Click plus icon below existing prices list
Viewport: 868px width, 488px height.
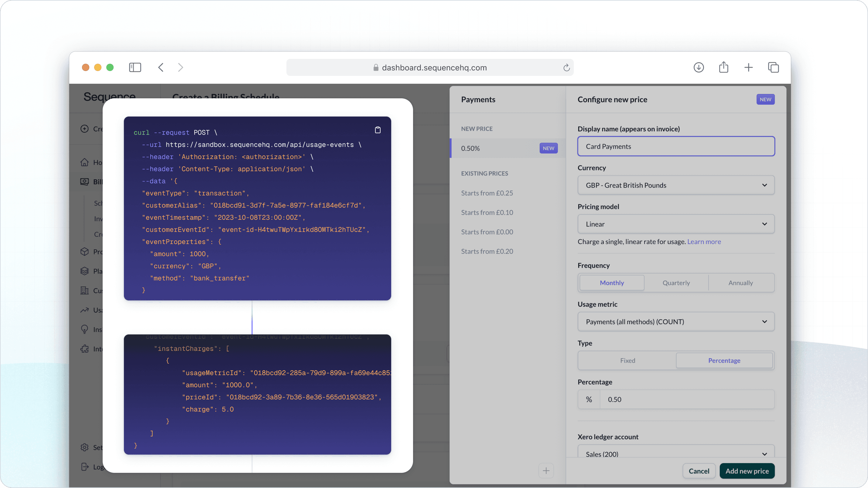tap(546, 470)
